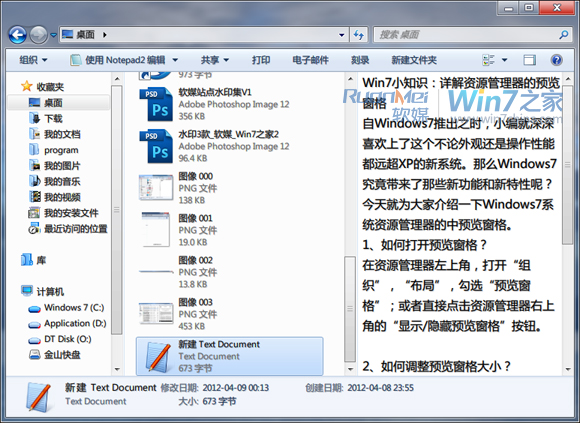
Task: Expand dropdown arrow next to Notepad2 编辑
Action: [x=175, y=60]
